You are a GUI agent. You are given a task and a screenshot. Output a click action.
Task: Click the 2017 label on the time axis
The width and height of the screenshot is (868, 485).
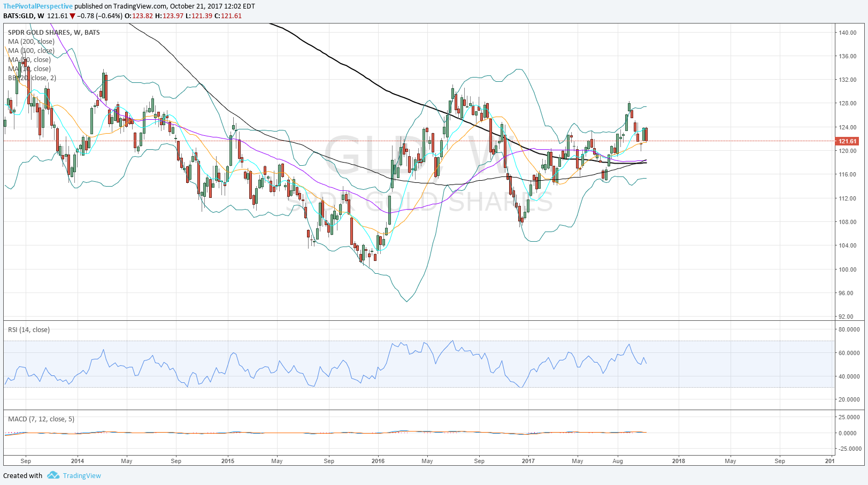(x=528, y=460)
